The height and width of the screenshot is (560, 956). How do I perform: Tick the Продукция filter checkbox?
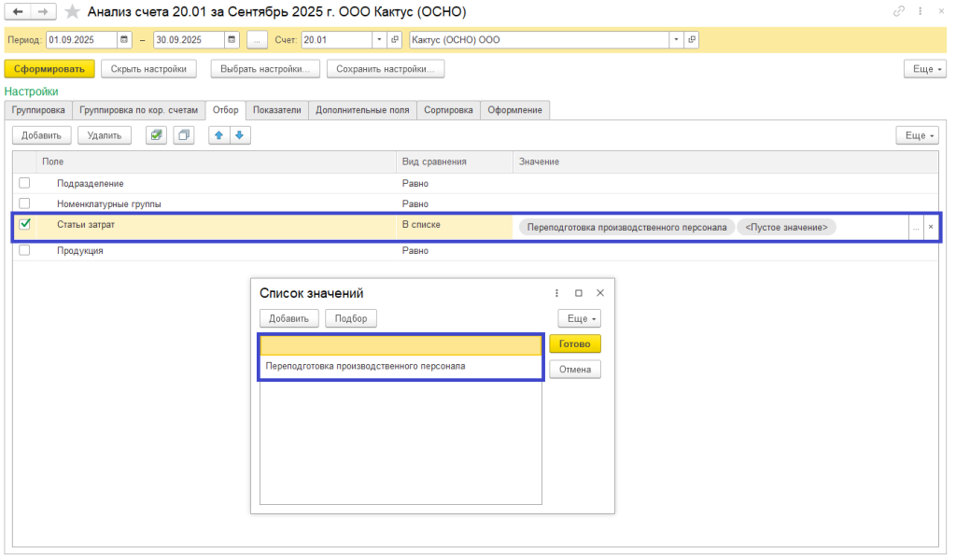25,250
